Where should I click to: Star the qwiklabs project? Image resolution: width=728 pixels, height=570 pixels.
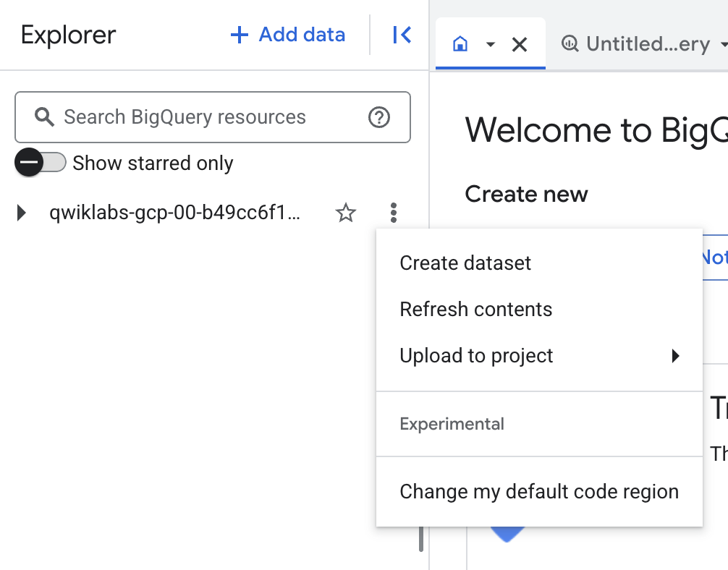tap(346, 213)
